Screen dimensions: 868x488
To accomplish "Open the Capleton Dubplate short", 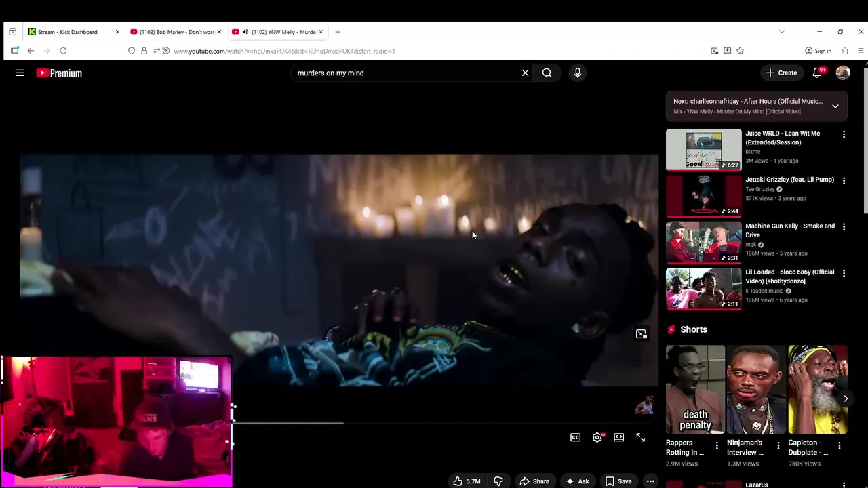I will [817, 390].
